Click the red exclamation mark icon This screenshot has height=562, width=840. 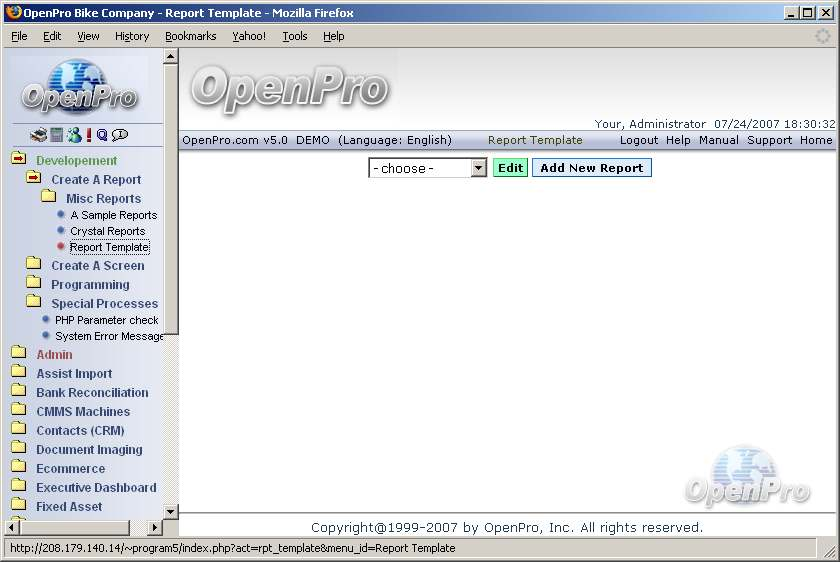(x=88, y=135)
